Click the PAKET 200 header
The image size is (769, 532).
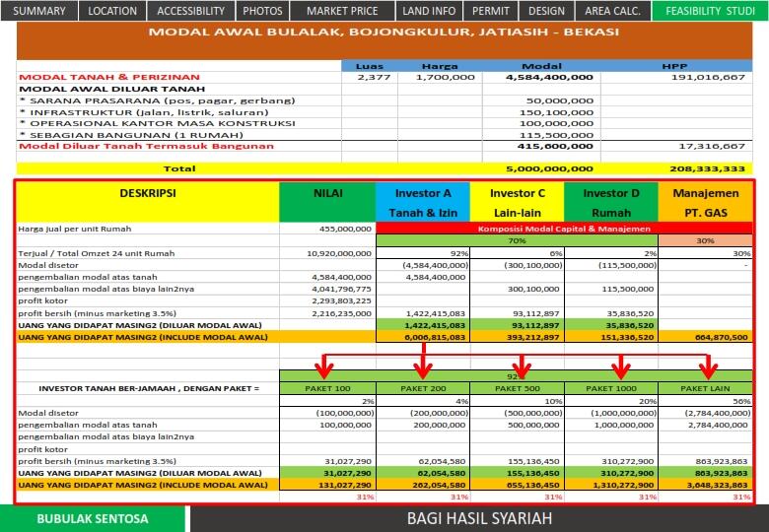coord(423,388)
